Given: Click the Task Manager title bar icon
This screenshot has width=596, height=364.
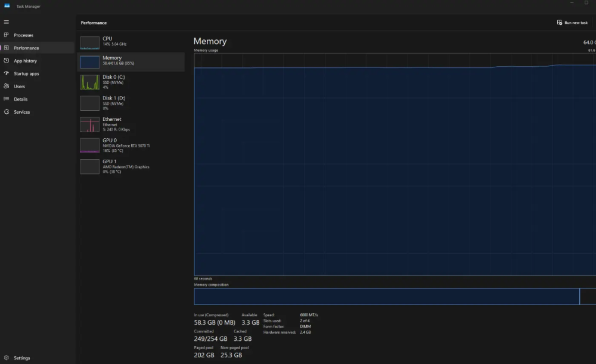Looking at the screenshot, I should 7,6.
